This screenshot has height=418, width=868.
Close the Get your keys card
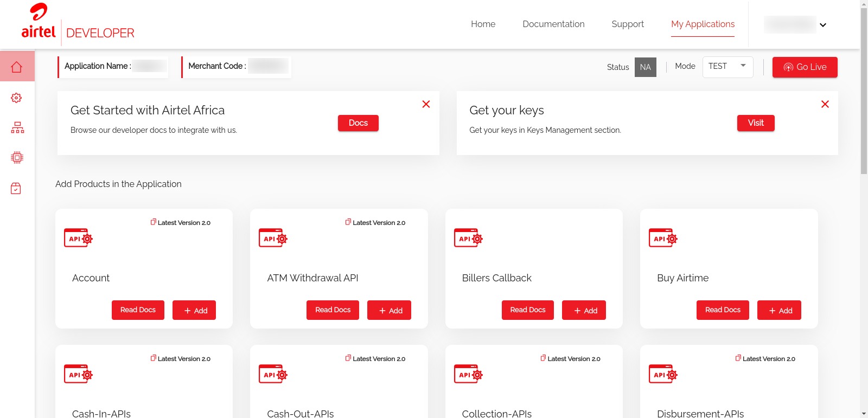[825, 104]
